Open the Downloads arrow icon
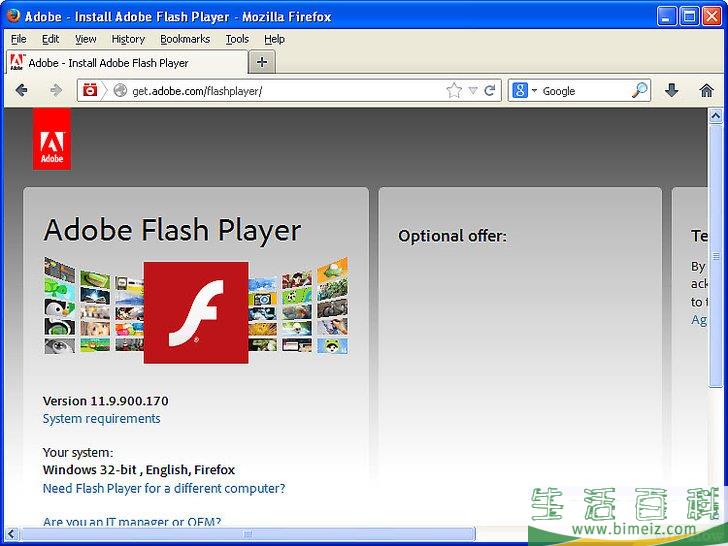 pyautogui.click(x=671, y=90)
